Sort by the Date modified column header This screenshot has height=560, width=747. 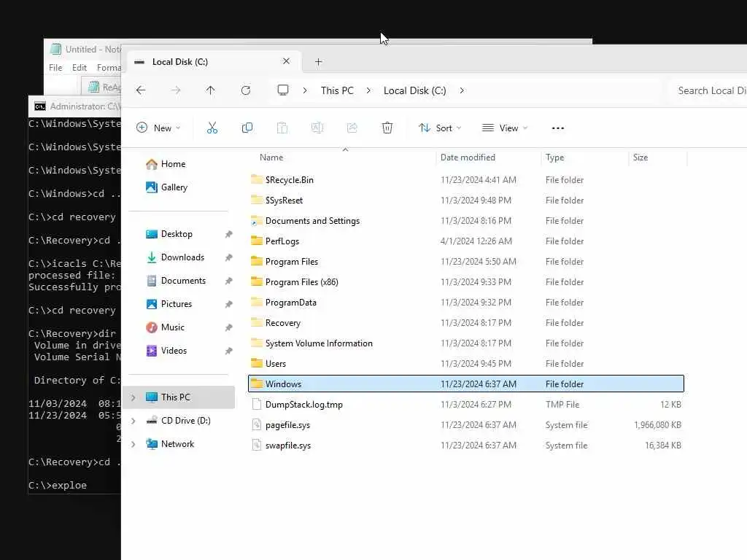click(468, 157)
